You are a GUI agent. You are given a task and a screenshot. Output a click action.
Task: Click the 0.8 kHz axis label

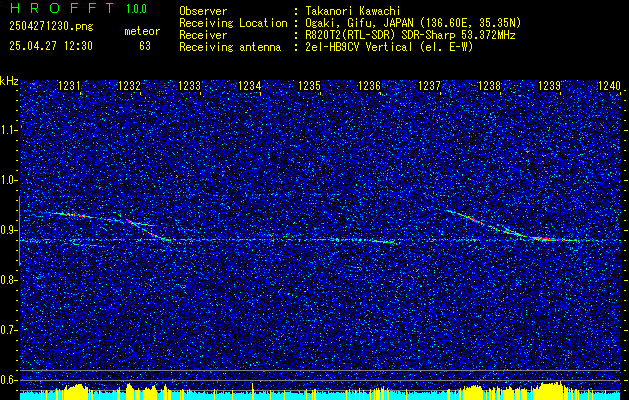pos(8,280)
